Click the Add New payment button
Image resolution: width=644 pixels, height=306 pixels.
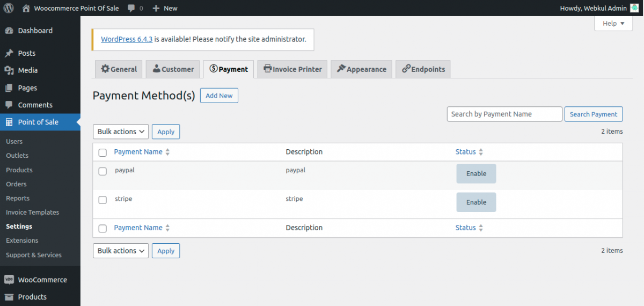point(219,96)
